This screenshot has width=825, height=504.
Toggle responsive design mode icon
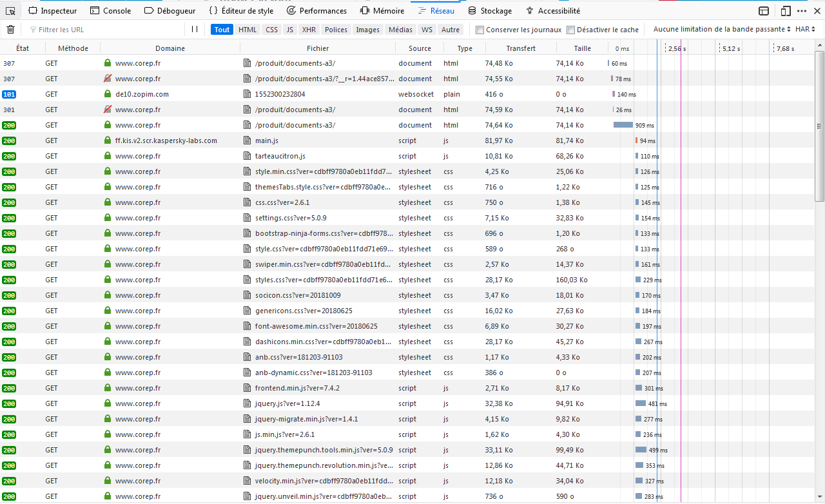(785, 10)
